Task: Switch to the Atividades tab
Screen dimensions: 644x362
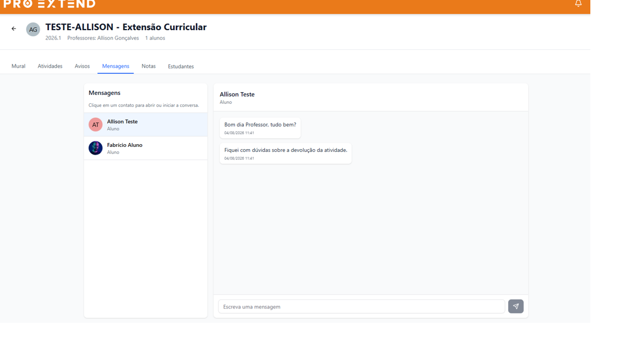Action: pos(50,66)
